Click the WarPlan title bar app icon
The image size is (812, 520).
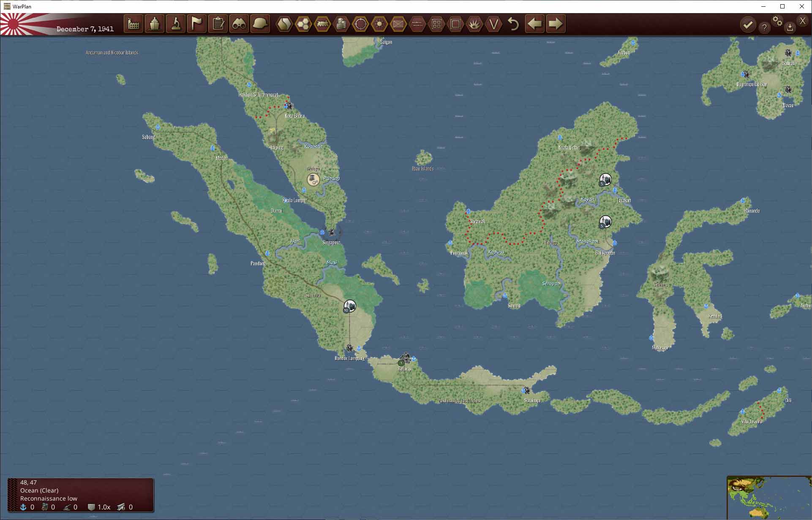[7, 6]
